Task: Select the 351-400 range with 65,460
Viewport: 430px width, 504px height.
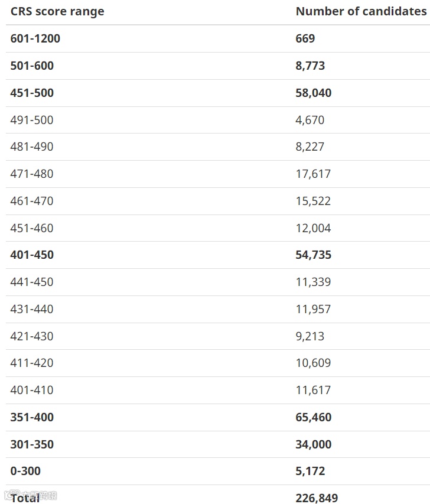Action: click(218, 417)
